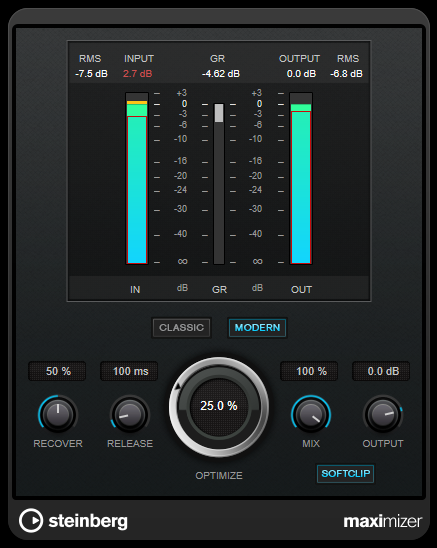The height and width of the screenshot is (548, 437).
Task: Click the large Optimize dial
Action: (219, 407)
